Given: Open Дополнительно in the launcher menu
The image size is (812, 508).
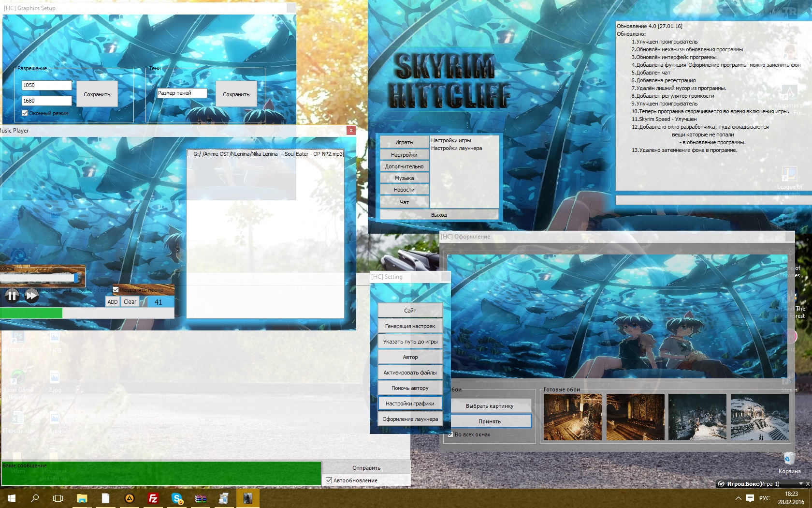Looking at the screenshot, I should pyautogui.click(x=404, y=166).
